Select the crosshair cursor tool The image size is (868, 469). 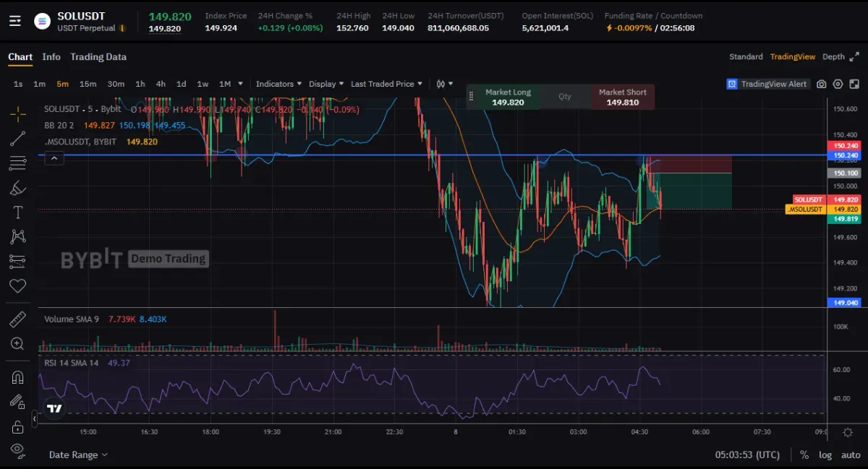point(17,113)
